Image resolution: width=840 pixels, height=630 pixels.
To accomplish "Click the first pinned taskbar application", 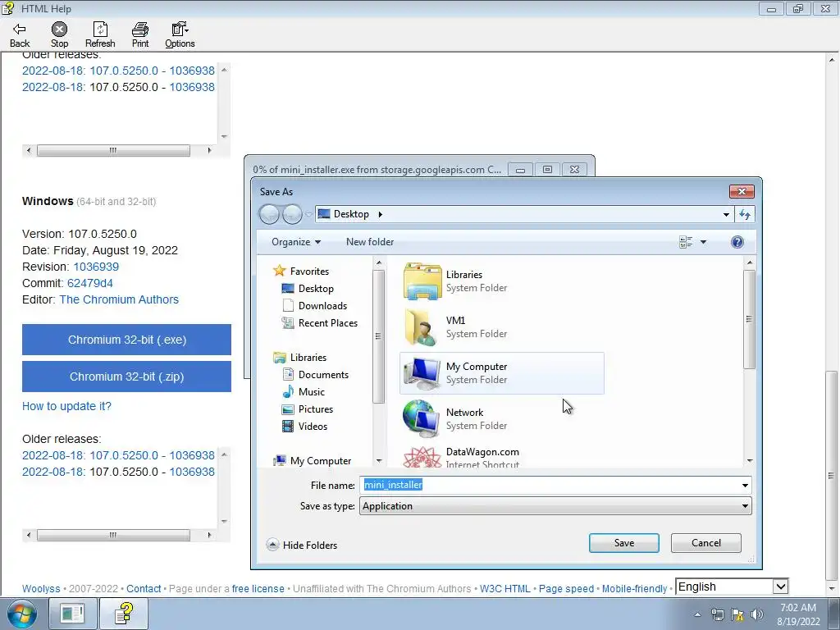I will pyautogui.click(x=72, y=614).
